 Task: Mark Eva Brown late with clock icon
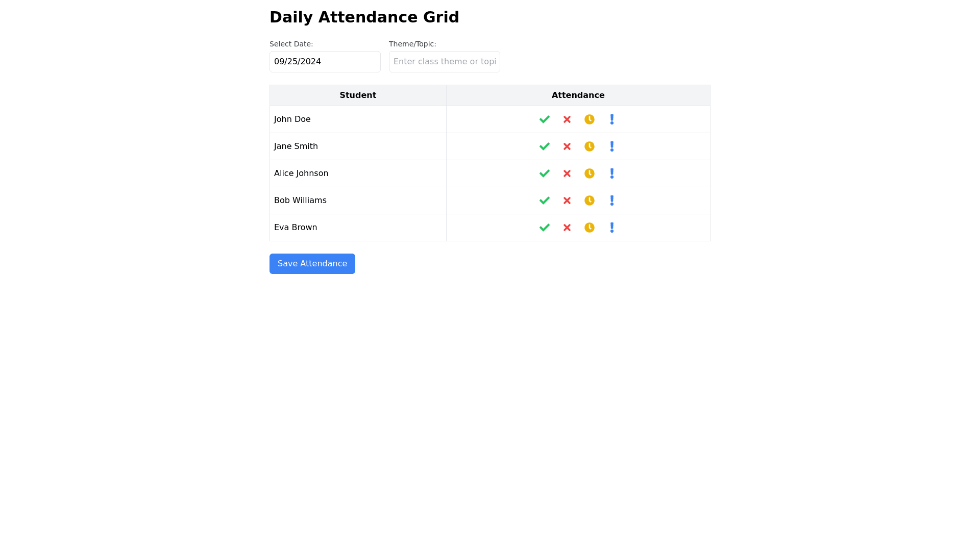[x=590, y=228]
